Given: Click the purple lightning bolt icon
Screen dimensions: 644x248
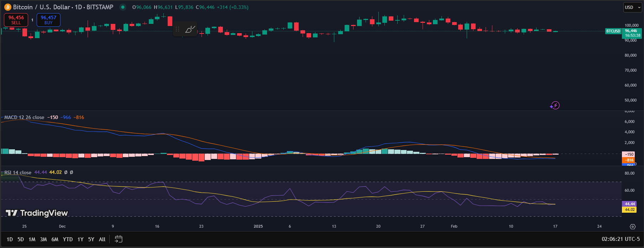Looking at the screenshot, I should [x=555, y=105].
